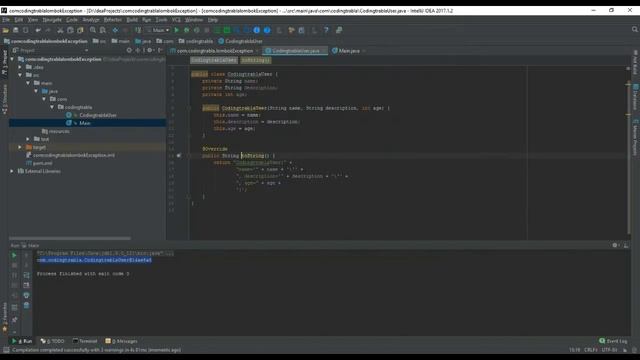Click the Clear All trash icon in Run panel
This screenshot has height=360, width=640.
point(27,305)
